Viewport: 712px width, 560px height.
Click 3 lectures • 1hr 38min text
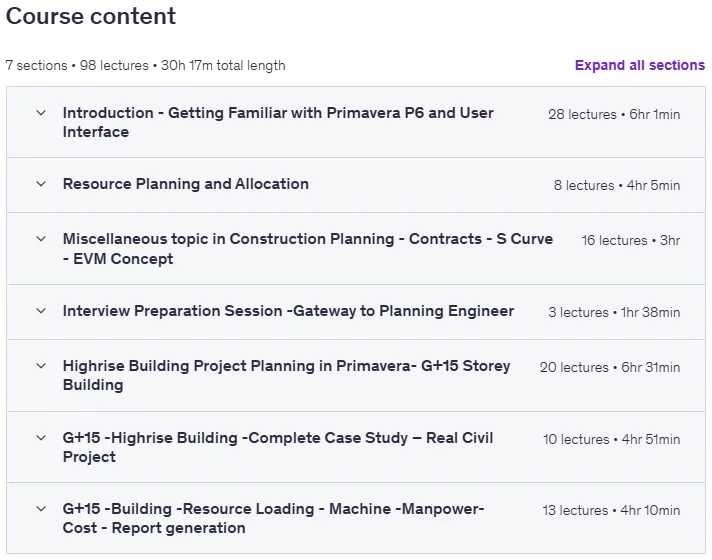(614, 312)
